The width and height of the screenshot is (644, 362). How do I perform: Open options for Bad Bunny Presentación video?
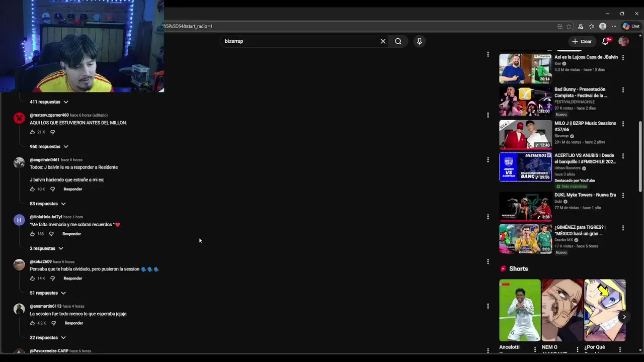(623, 90)
